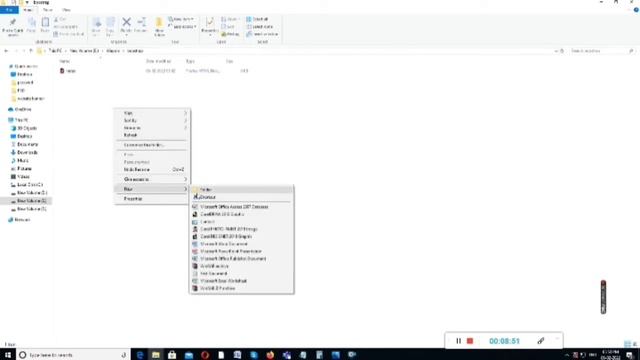Expand Sort by in context menu
The height and width of the screenshot is (360, 640).
(x=151, y=120)
